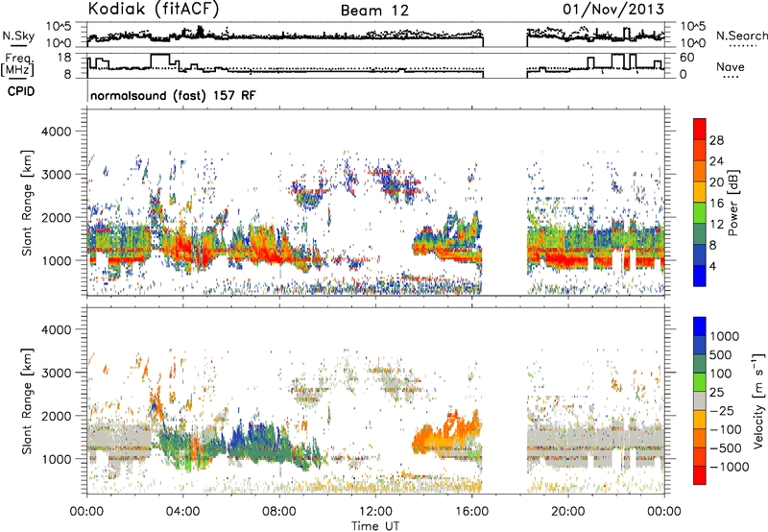
Task: Click "Slant Range [km]" on the power panel
Action: pos(27,204)
